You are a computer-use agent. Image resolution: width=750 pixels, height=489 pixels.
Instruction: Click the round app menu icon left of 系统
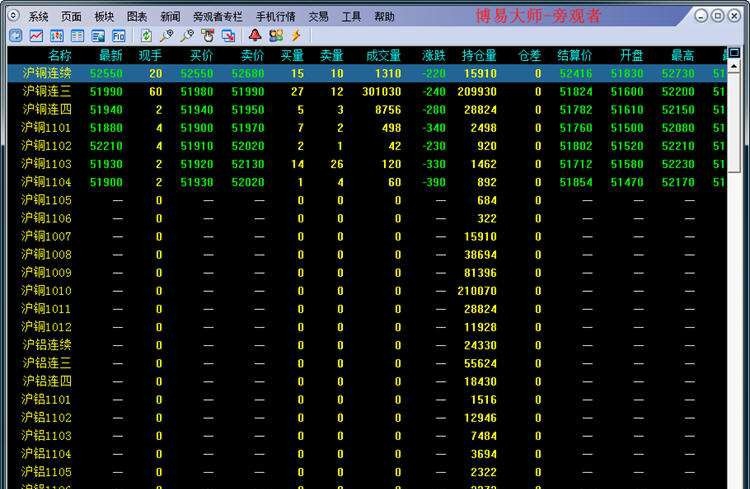coord(13,15)
